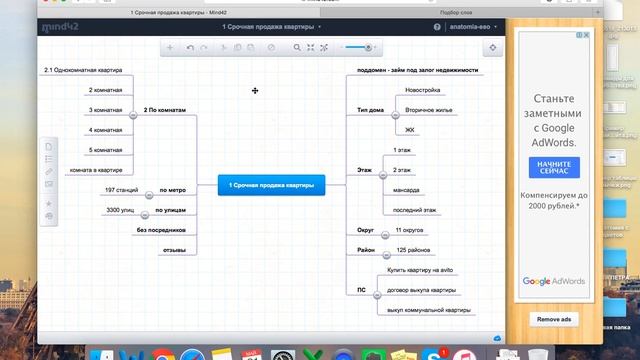Switch to the 'Подбор слов' browser tab
Viewport: 640px width, 360px height.
click(x=456, y=13)
